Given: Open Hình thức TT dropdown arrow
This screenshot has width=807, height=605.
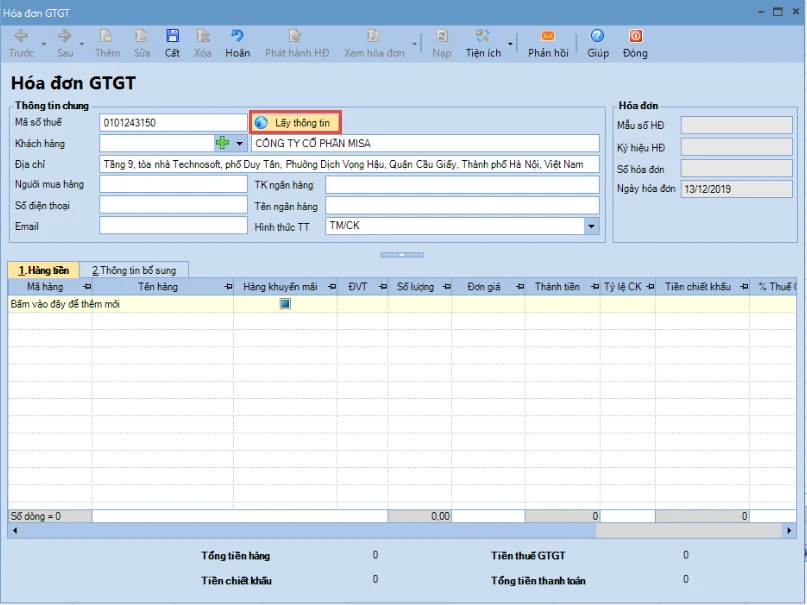Looking at the screenshot, I should (x=591, y=226).
